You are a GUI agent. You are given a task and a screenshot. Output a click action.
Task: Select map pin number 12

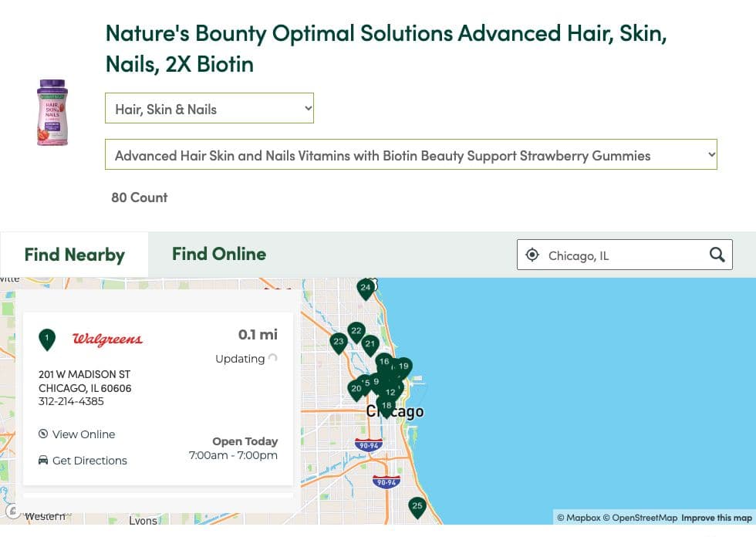(390, 393)
